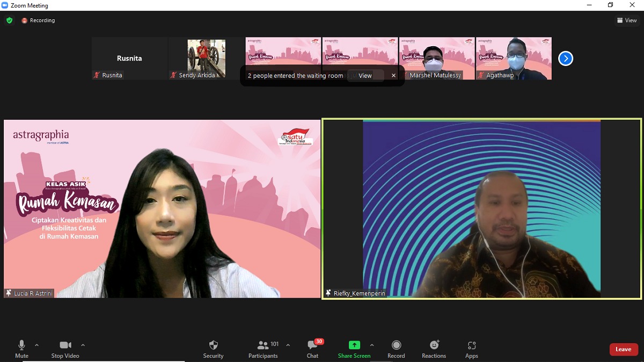Image resolution: width=644 pixels, height=362 pixels.
Task: View the waiting room participants
Action: pyautogui.click(x=365, y=76)
